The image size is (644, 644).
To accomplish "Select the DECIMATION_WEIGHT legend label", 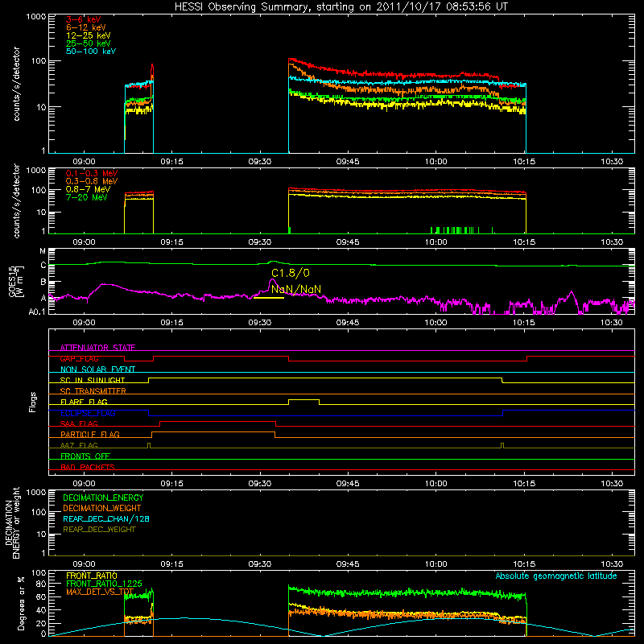I will pos(102,508).
